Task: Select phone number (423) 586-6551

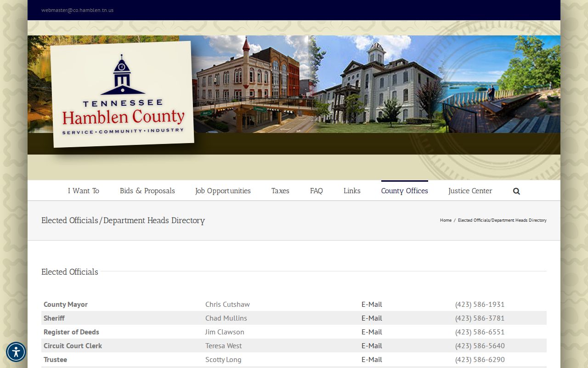Action: coord(480,332)
